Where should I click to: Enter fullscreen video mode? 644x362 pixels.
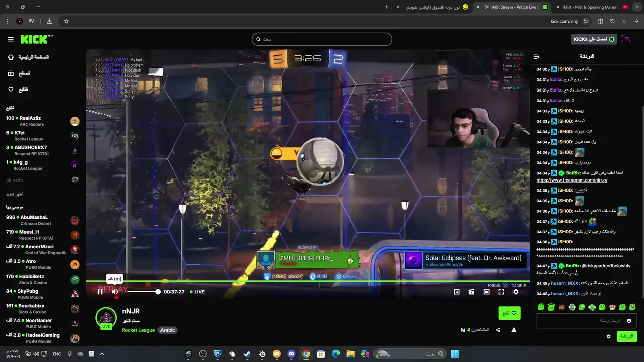tap(501, 292)
